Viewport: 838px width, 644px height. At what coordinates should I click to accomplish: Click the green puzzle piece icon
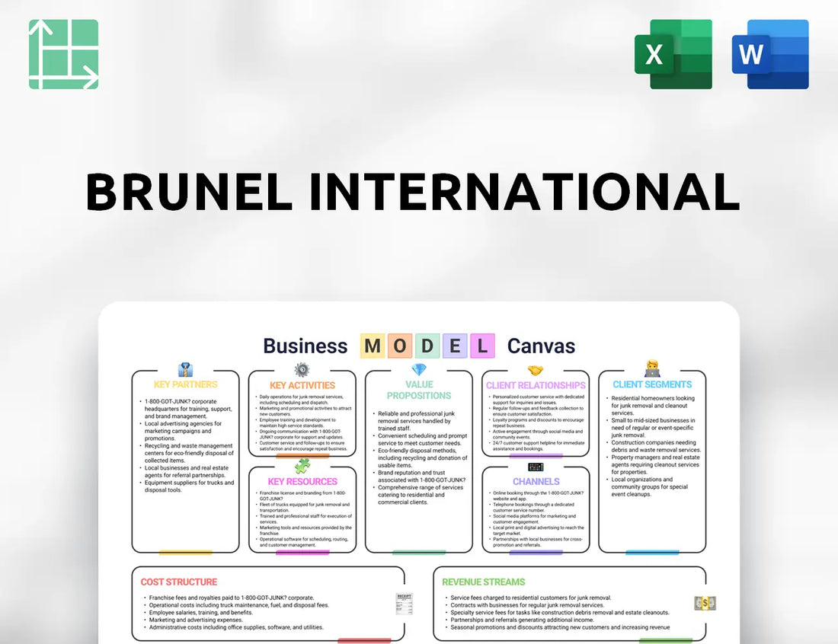pos(302,466)
